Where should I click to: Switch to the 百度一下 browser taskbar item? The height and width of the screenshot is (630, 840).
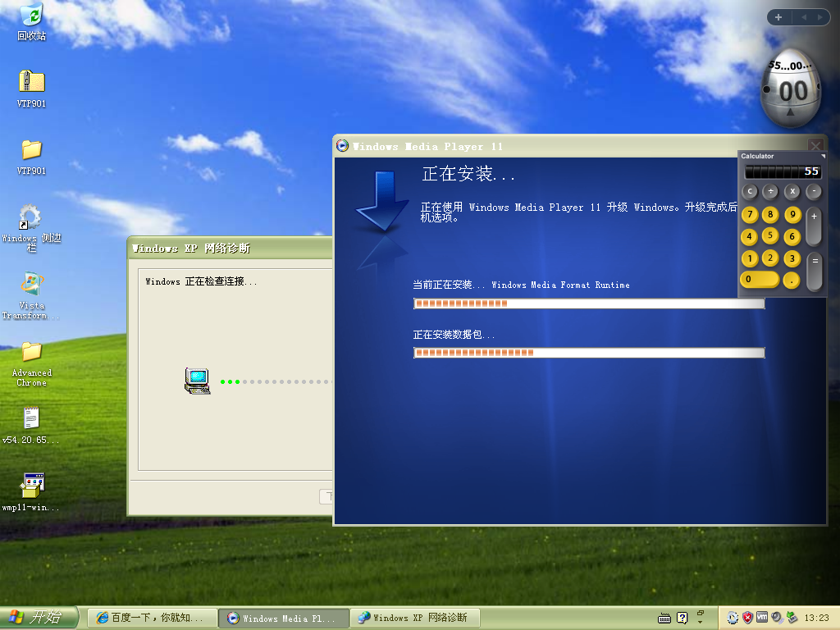pos(153,618)
